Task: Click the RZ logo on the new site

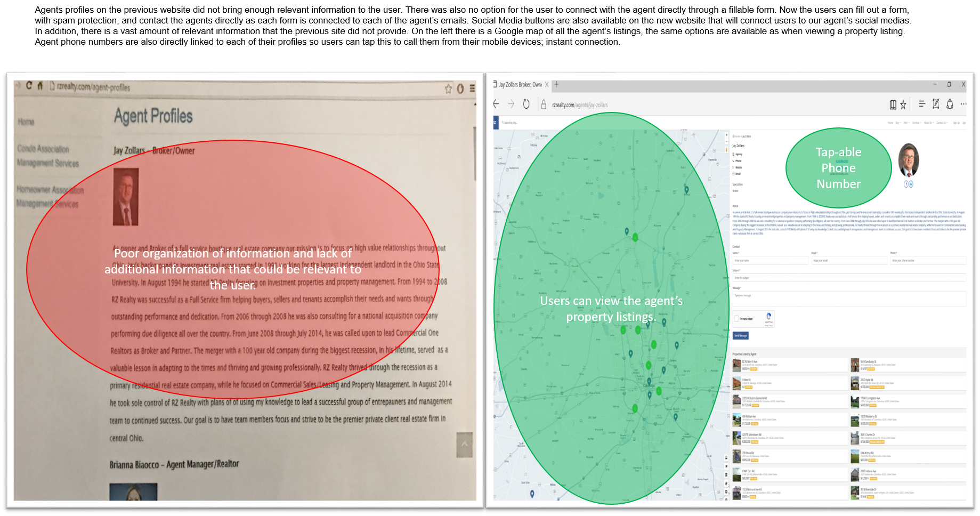Action: coord(495,123)
